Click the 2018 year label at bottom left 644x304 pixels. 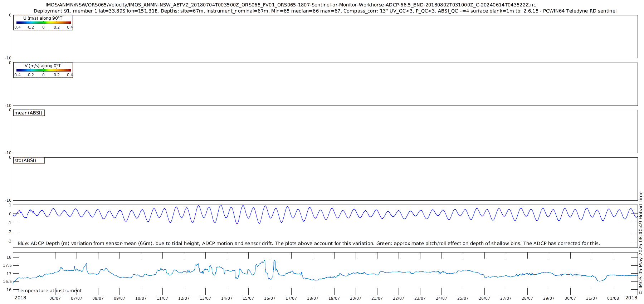pos(20,298)
